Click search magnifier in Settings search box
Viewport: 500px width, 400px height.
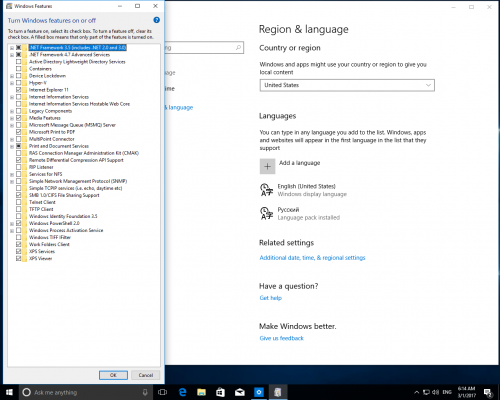238,48
